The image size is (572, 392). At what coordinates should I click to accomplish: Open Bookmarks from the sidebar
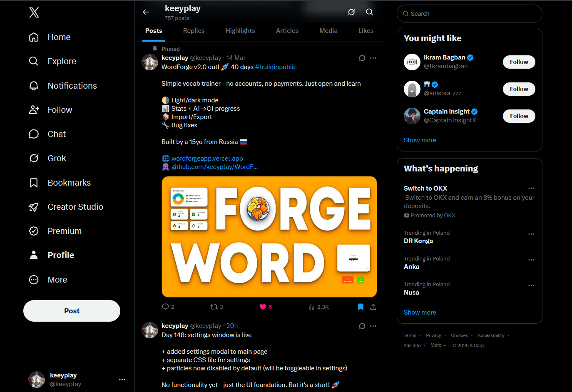pyautogui.click(x=60, y=183)
